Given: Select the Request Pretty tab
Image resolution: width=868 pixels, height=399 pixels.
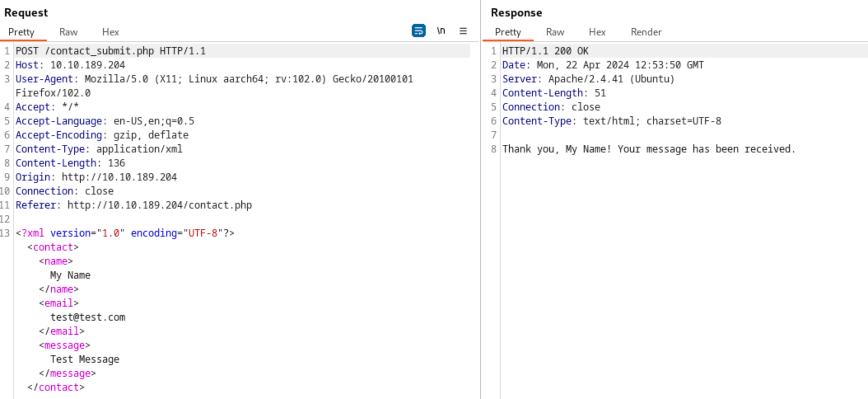Looking at the screenshot, I should click(21, 32).
